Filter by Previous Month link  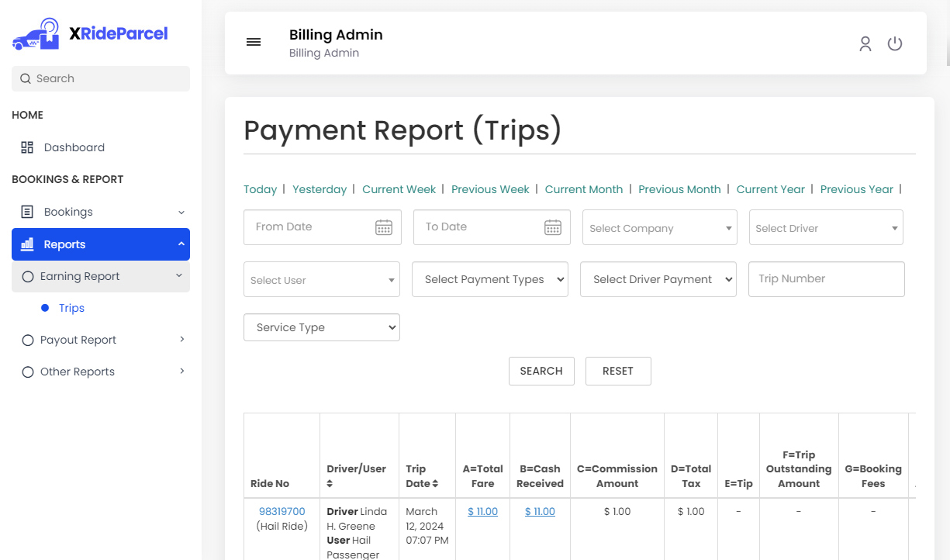tap(679, 189)
